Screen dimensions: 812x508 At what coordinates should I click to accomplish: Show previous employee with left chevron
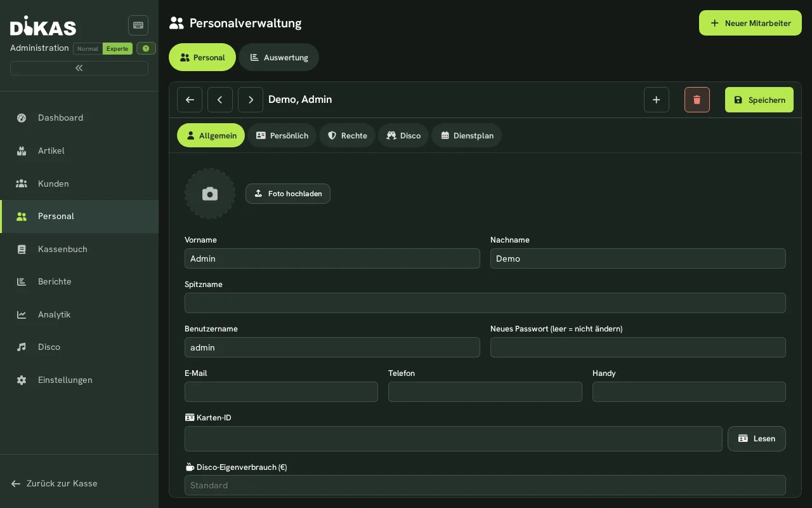click(220, 100)
